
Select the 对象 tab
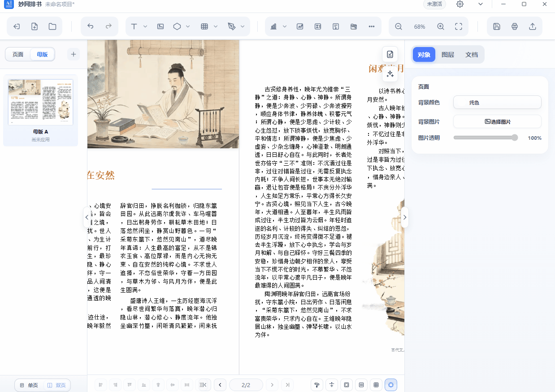point(424,55)
